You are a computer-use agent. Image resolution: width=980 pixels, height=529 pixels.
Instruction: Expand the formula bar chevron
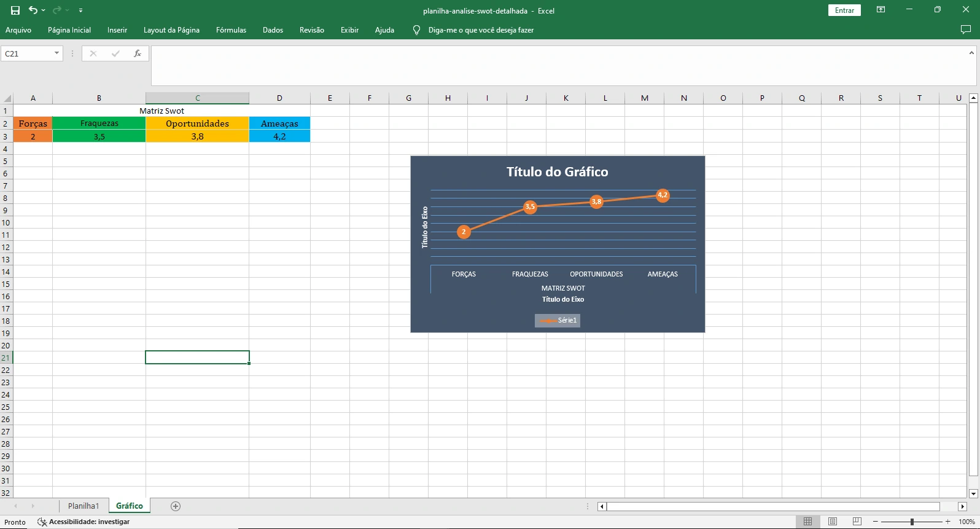[x=971, y=53]
